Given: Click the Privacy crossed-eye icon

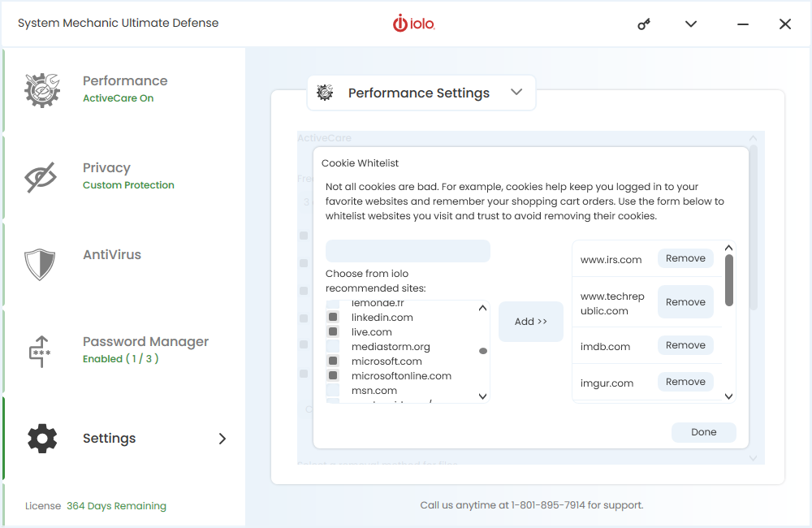Looking at the screenshot, I should tap(41, 177).
